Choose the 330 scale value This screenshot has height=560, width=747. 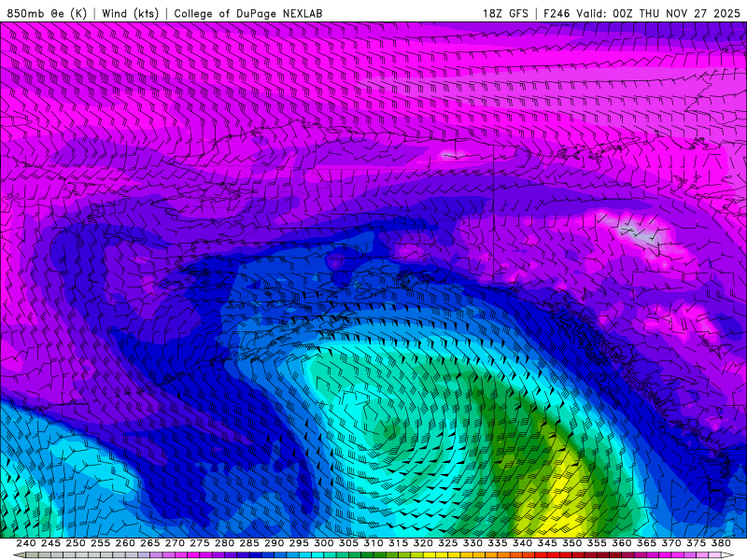(472, 543)
